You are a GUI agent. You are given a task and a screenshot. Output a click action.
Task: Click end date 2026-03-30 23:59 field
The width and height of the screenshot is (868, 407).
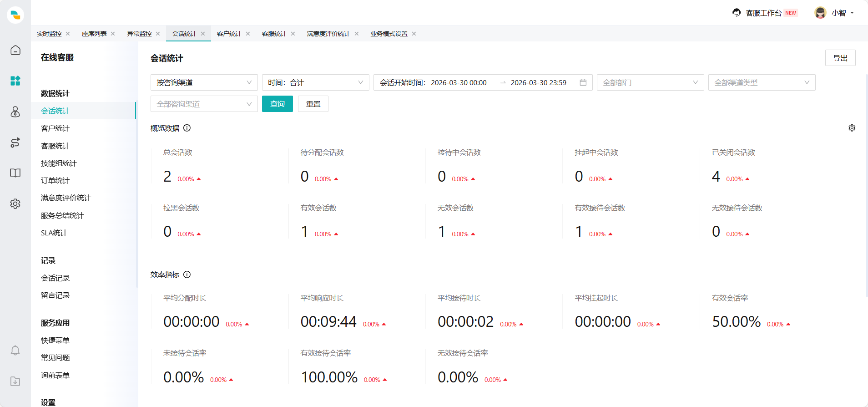click(539, 82)
